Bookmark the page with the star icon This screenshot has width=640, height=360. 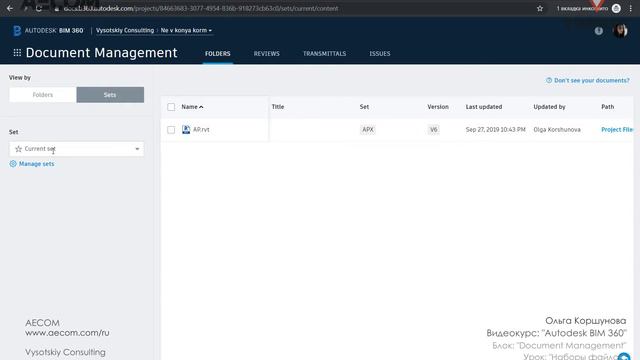540,8
